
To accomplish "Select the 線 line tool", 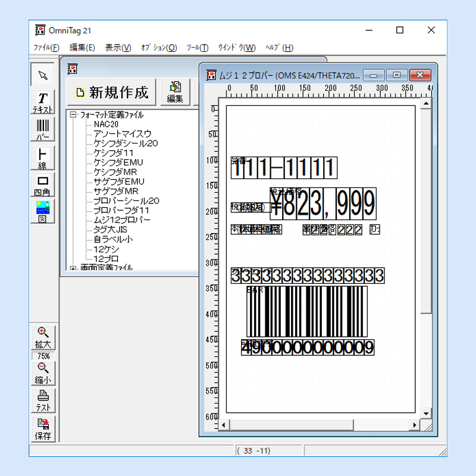I will (43, 158).
